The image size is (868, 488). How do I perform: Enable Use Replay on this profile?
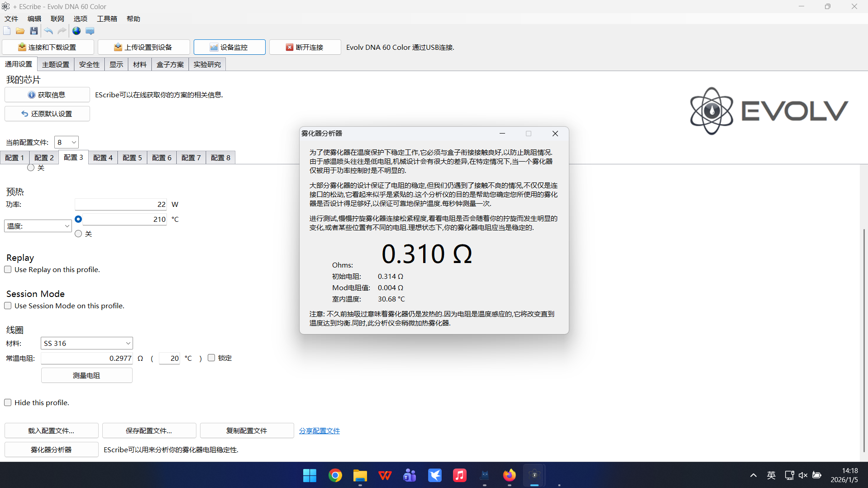(x=8, y=269)
